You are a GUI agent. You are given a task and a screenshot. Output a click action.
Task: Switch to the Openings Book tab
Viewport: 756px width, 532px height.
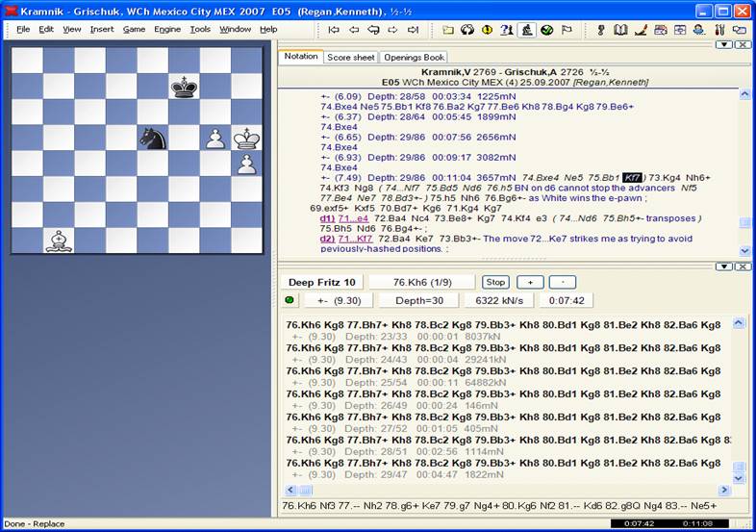click(x=414, y=57)
